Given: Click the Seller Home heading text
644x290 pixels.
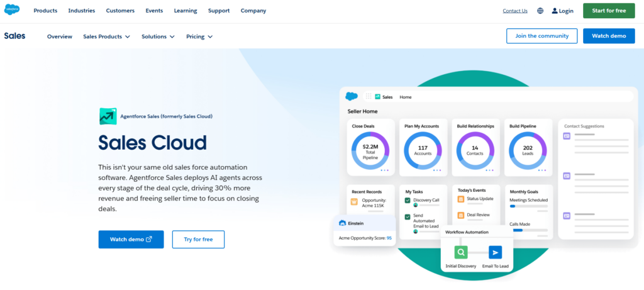Looking at the screenshot, I should click(362, 111).
